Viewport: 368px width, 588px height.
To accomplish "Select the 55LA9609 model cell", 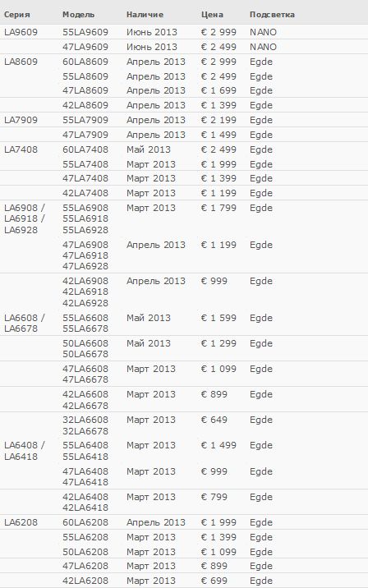I will pos(85,32).
